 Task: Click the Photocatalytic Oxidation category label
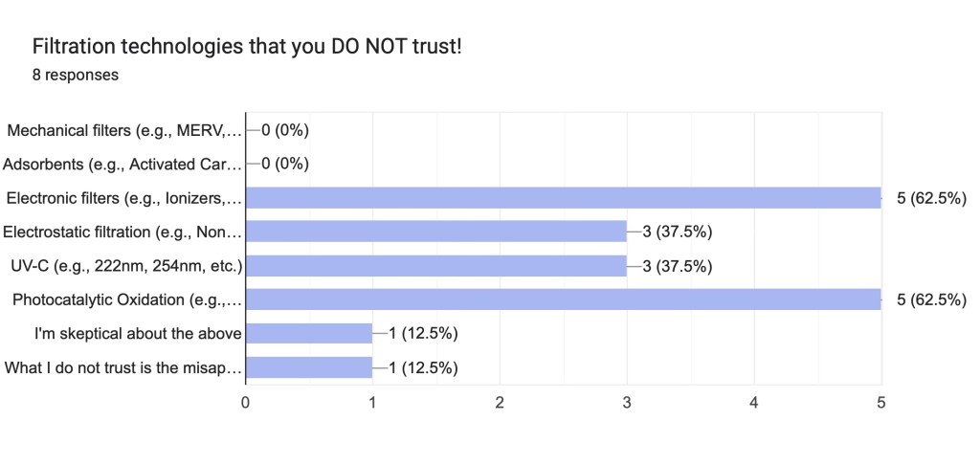[127, 299]
